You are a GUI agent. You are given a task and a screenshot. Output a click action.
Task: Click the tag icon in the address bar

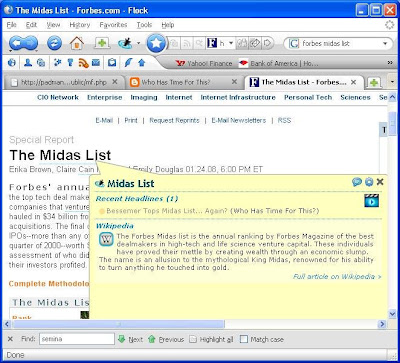point(255,43)
